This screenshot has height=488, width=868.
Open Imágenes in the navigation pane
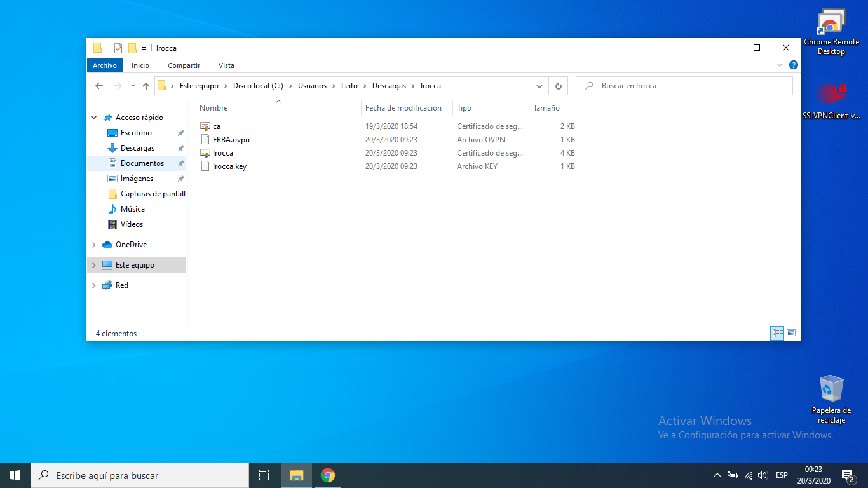(137, 179)
